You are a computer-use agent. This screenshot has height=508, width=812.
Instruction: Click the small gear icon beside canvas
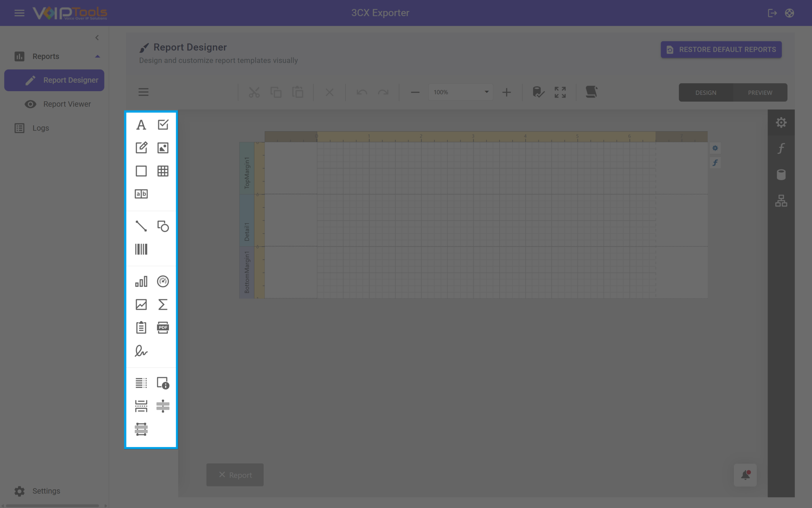point(715,148)
